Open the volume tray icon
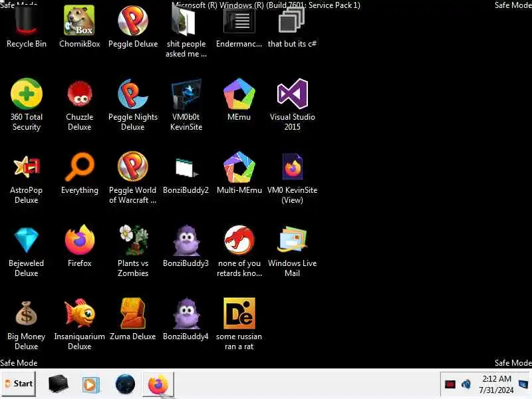This screenshot has width=532, height=399. point(466,384)
